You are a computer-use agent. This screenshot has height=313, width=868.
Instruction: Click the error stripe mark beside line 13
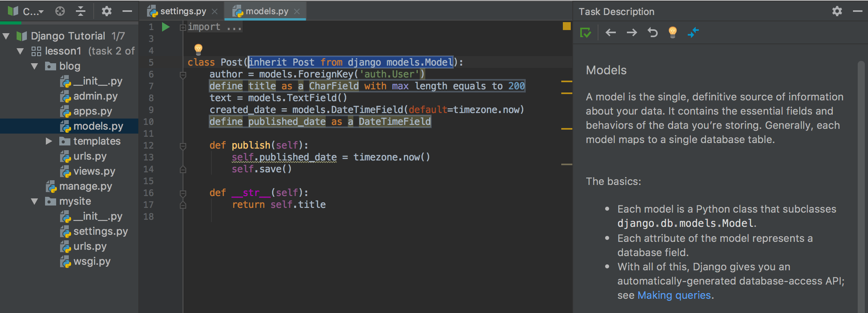click(x=567, y=164)
